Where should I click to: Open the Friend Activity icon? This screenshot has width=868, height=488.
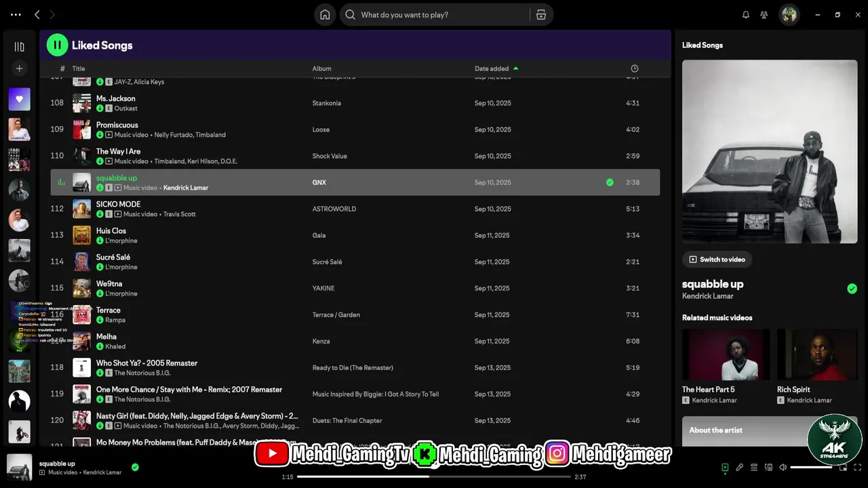point(764,15)
